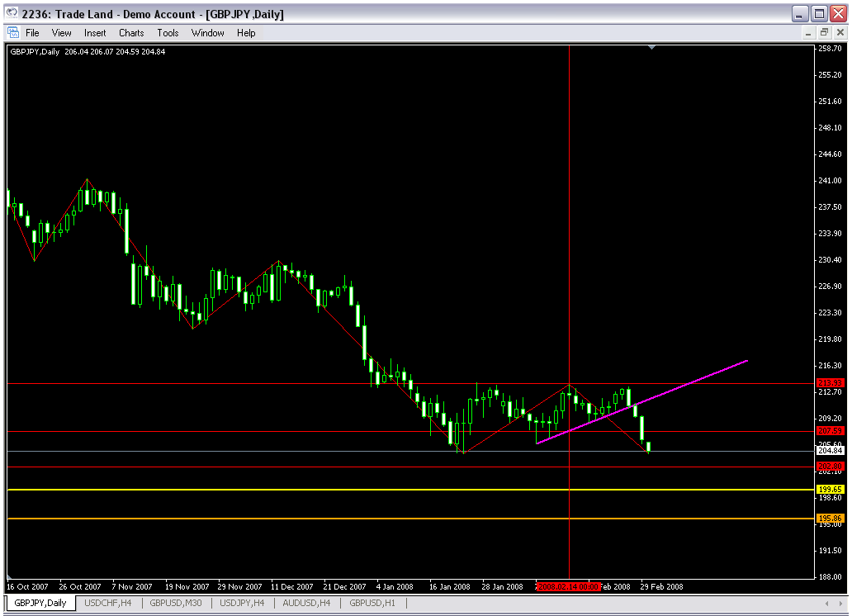Switch to the GBPUSD,H1 chart tab
Screen dimensions: 852x616
click(372, 603)
